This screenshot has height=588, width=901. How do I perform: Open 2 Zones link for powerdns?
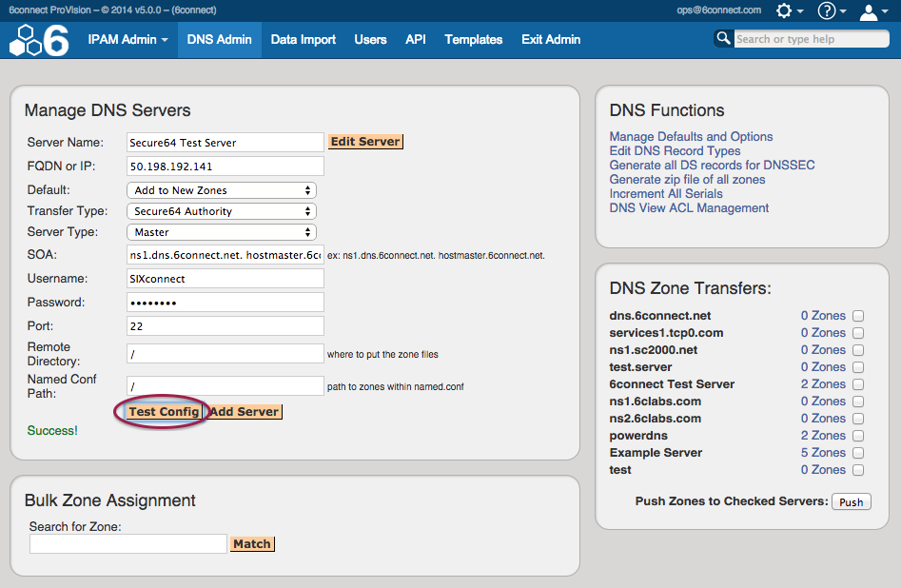tap(823, 436)
